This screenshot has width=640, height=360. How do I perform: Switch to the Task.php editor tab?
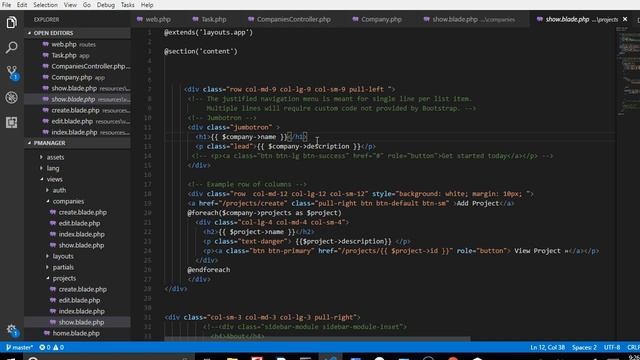coord(213,19)
